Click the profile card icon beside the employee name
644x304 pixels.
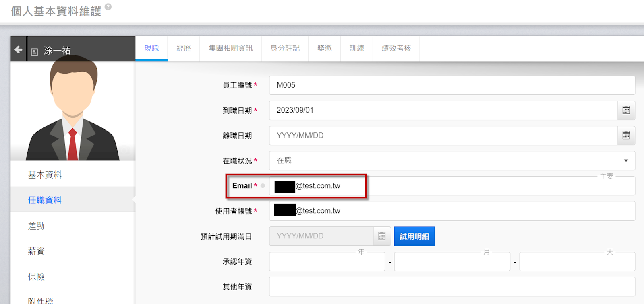(x=35, y=52)
